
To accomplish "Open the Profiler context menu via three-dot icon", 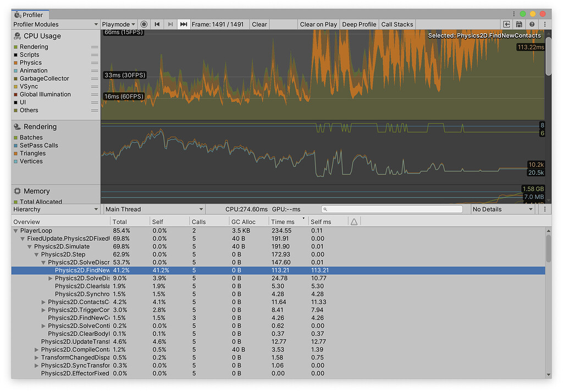I will [544, 24].
